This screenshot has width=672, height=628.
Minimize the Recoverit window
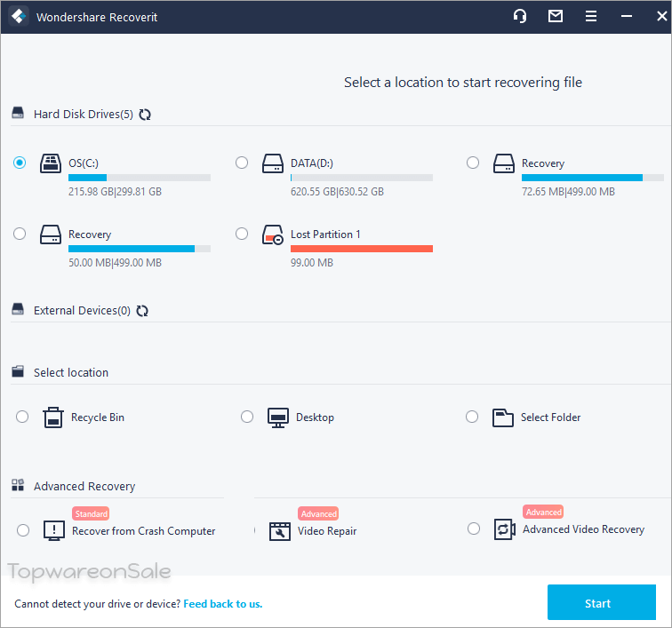pos(626,16)
